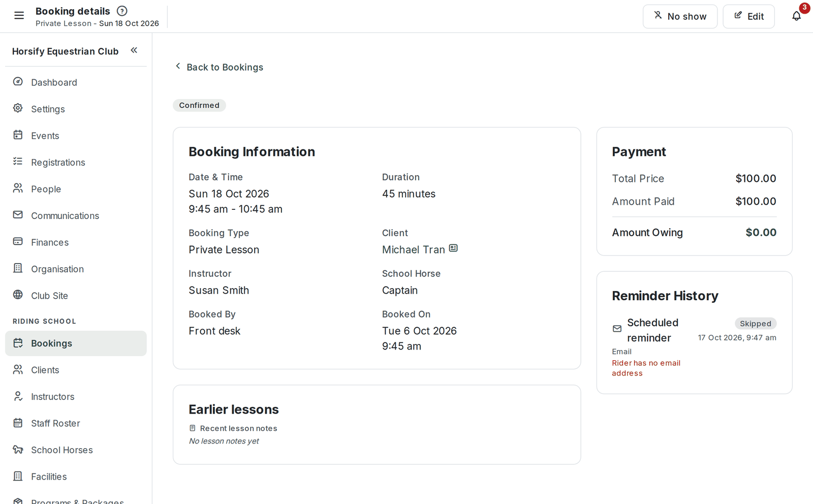
Task: Open Dashboard menu item
Action: pyautogui.click(x=76, y=82)
